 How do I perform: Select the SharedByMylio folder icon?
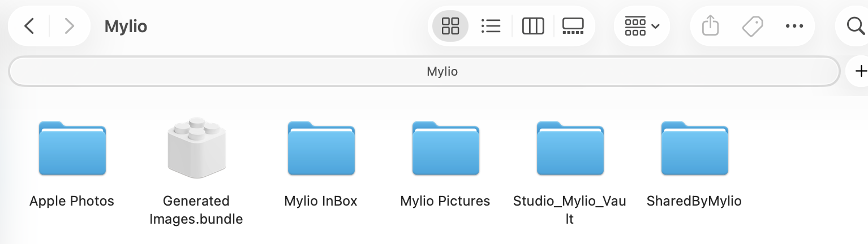click(x=695, y=149)
